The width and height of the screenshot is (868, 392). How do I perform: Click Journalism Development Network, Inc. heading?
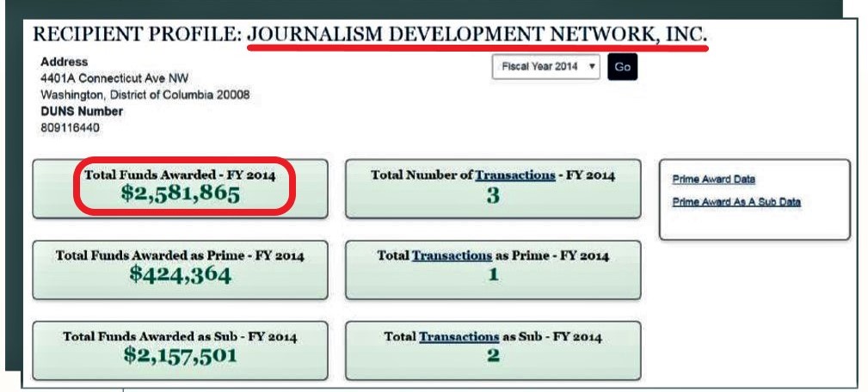point(477,35)
